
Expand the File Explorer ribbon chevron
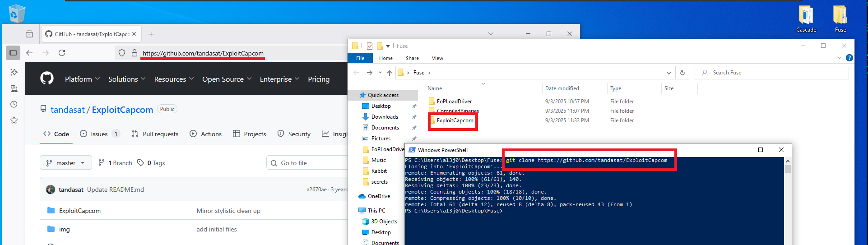click(839, 58)
